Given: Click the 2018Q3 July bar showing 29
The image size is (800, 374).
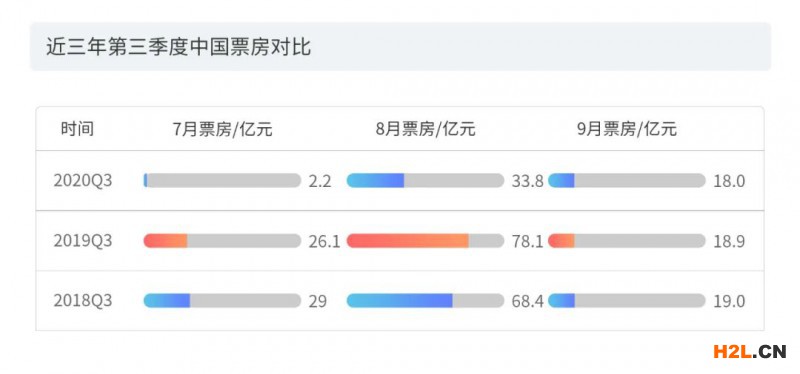Looking at the screenshot, I should click(x=222, y=301).
